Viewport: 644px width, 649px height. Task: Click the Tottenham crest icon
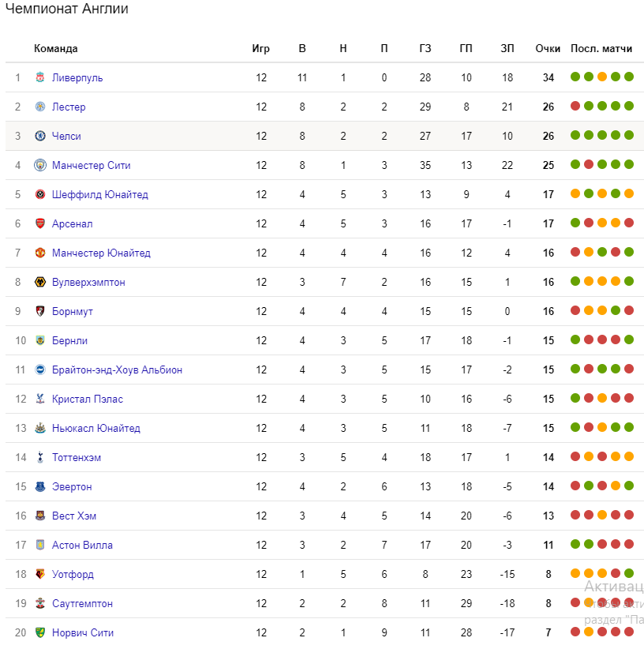click(40, 457)
